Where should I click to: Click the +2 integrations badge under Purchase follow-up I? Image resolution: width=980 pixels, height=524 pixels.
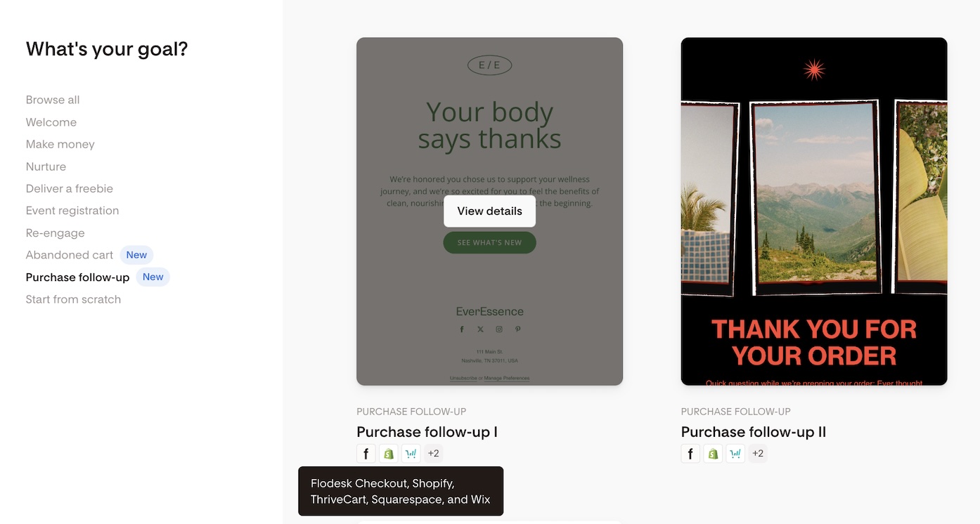pyautogui.click(x=434, y=454)
